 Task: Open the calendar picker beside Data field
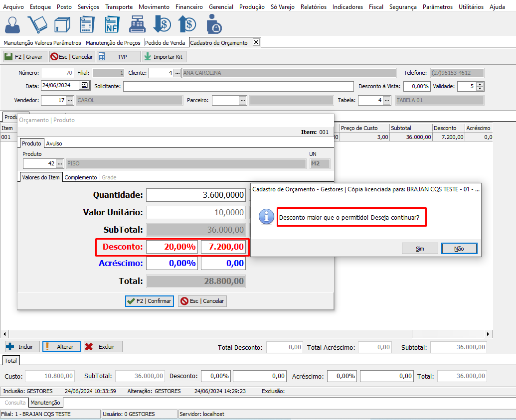(85, 86)
